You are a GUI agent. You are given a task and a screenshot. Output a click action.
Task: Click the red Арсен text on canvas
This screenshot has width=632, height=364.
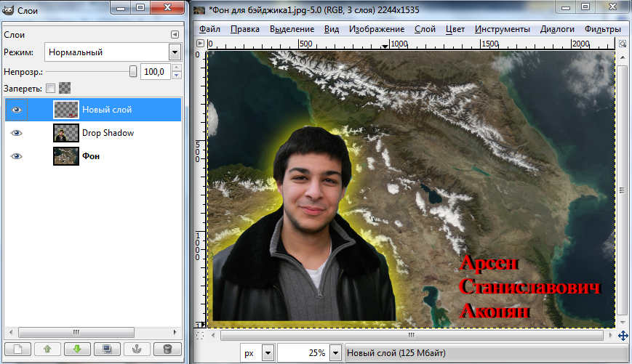489,263
